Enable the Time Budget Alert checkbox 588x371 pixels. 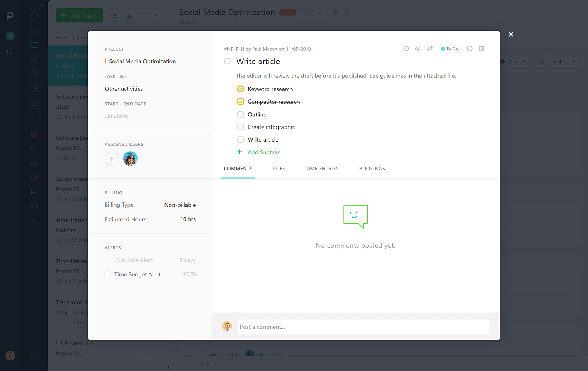107,274
